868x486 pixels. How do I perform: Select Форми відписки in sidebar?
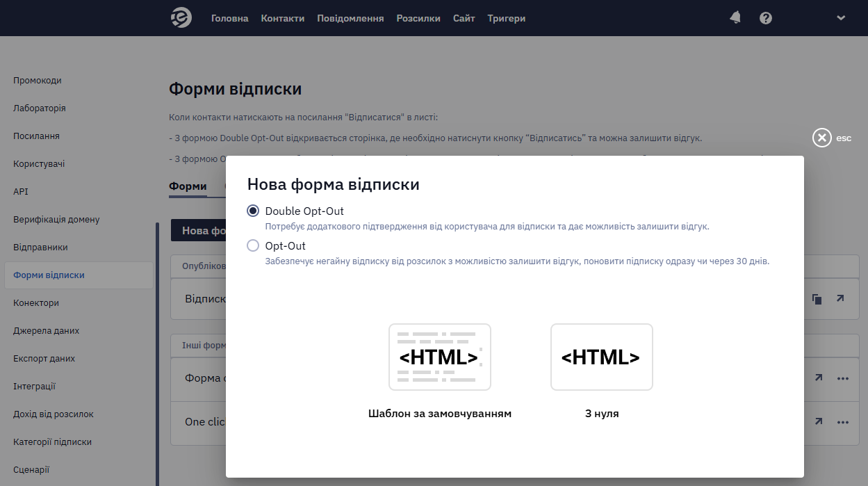click(79, 275)
